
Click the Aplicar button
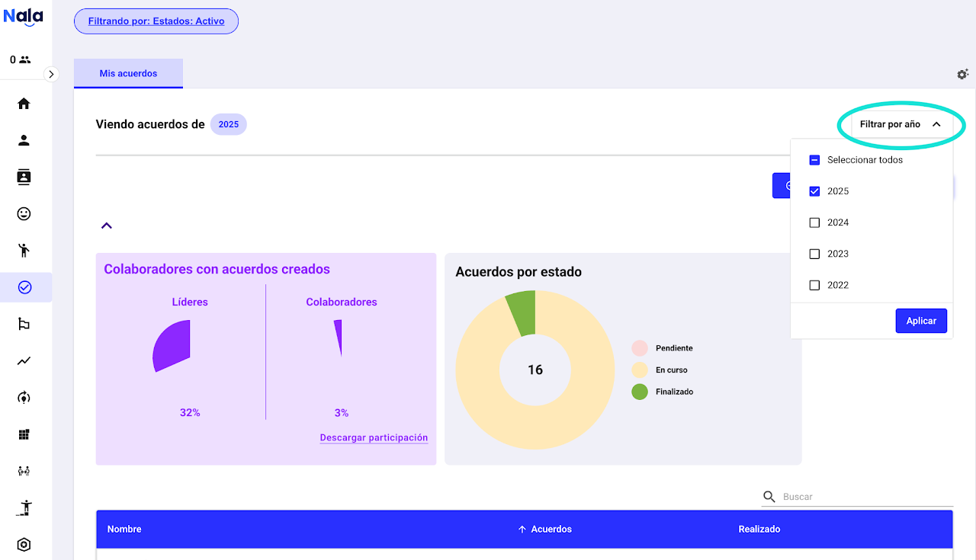click(920, 321)
